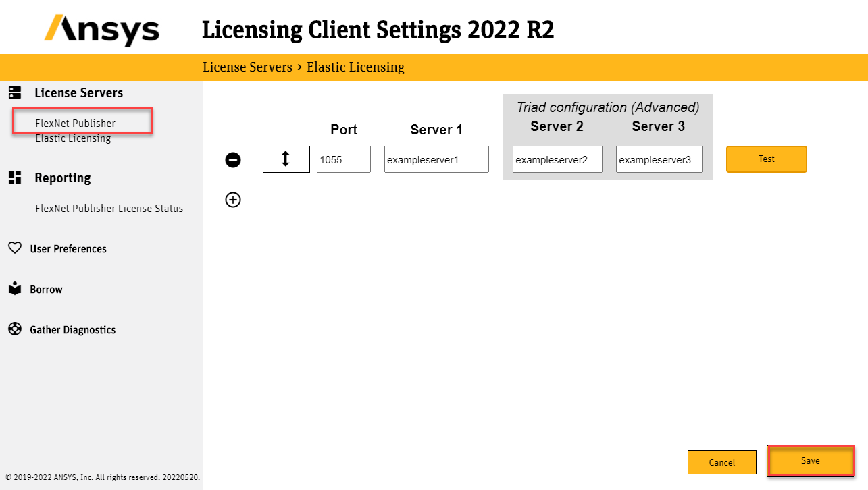
Task: Click the Server 3 column header
Action: point(659,126)
